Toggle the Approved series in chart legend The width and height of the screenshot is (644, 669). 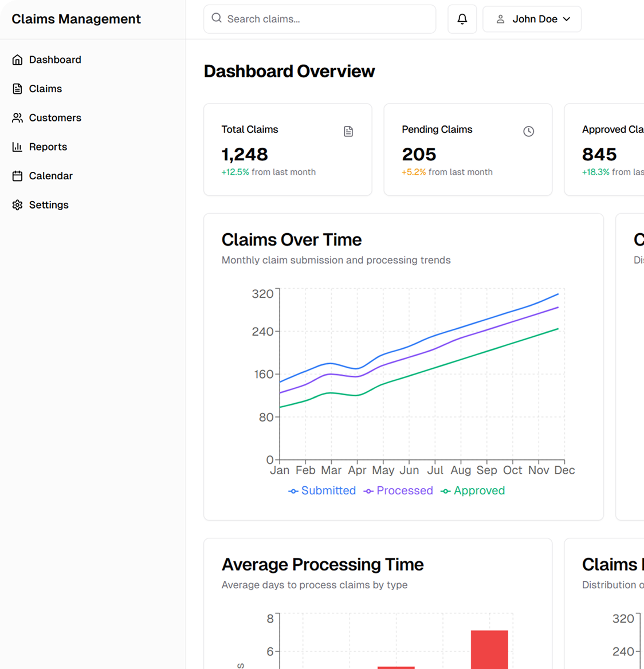473,491
